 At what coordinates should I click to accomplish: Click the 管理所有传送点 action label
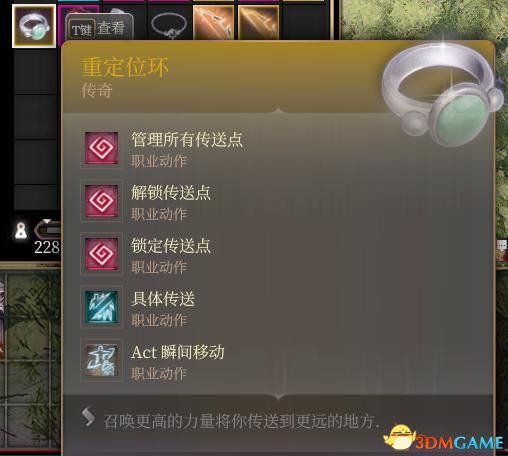187,139
